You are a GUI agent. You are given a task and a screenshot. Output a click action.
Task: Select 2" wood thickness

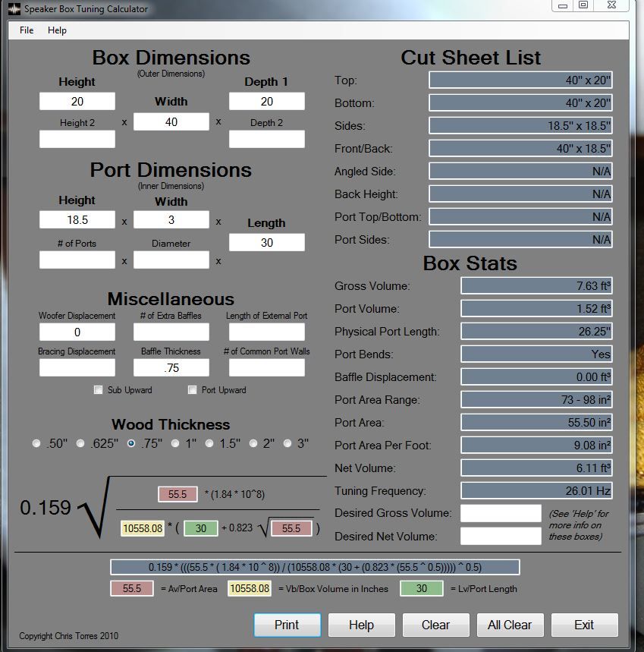point(253,443)
